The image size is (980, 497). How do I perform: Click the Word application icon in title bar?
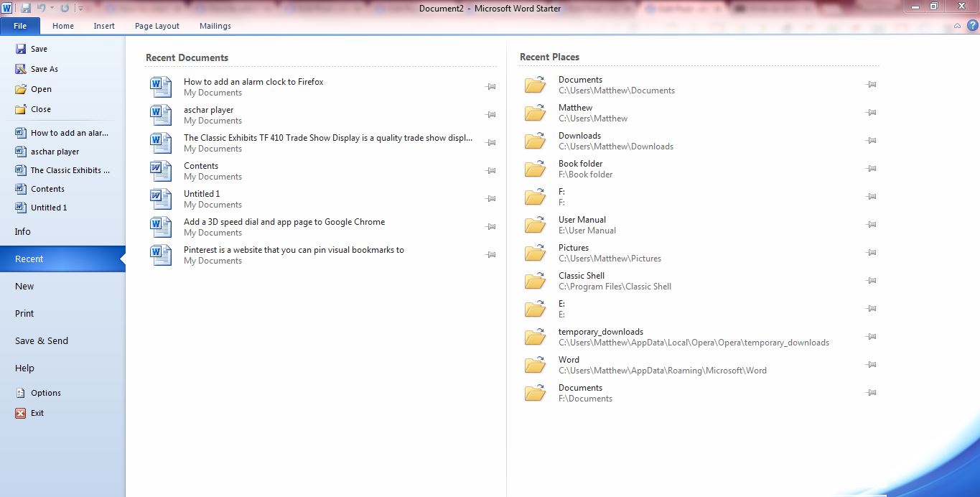point(7,8)
